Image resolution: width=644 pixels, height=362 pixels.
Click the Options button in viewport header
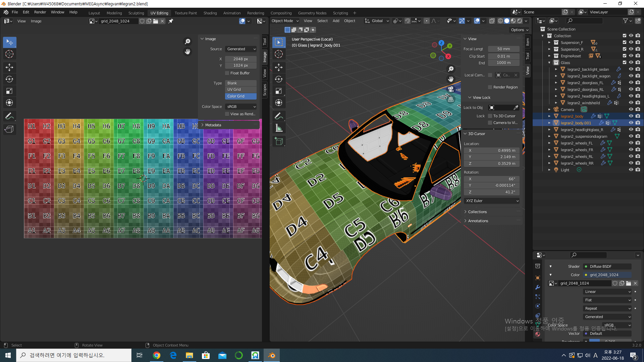(x=520, y=30)
